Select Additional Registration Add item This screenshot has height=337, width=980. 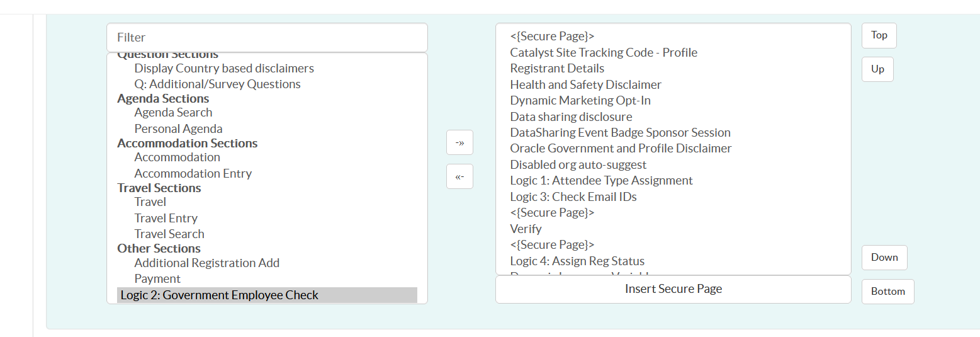pyautogui.click(x=206, y=263)
